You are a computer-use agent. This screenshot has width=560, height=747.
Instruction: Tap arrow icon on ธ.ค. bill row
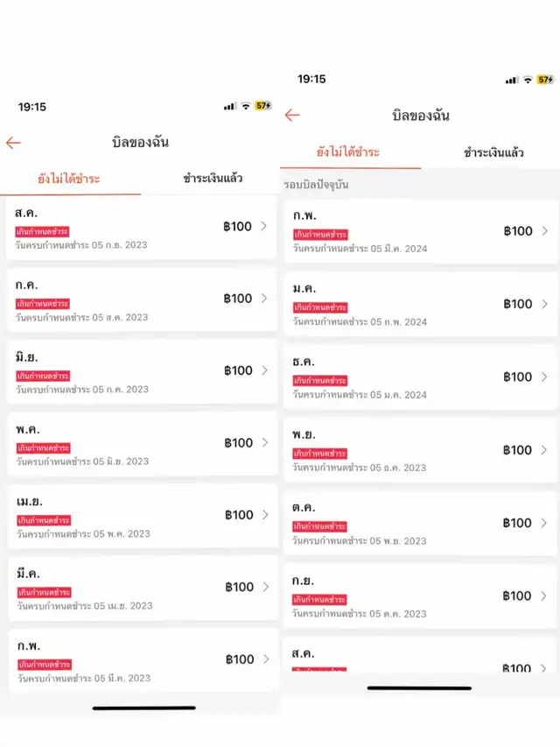tap(544, 377)
